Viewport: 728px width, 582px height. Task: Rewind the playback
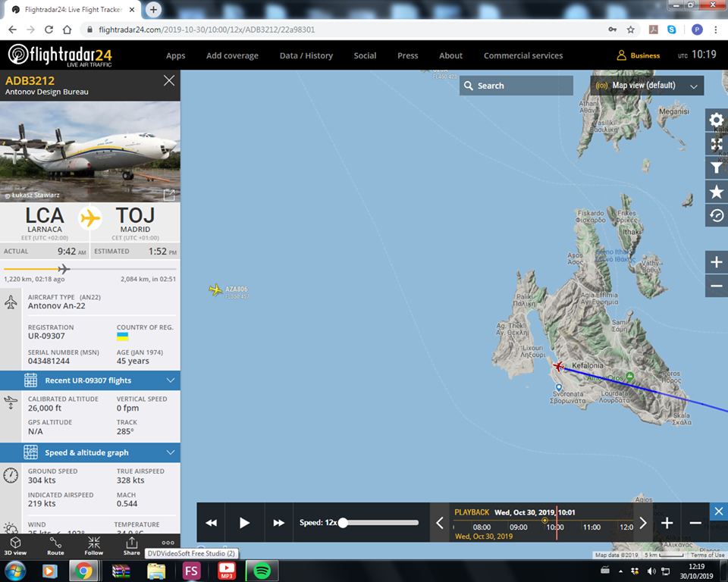point(212,523)
